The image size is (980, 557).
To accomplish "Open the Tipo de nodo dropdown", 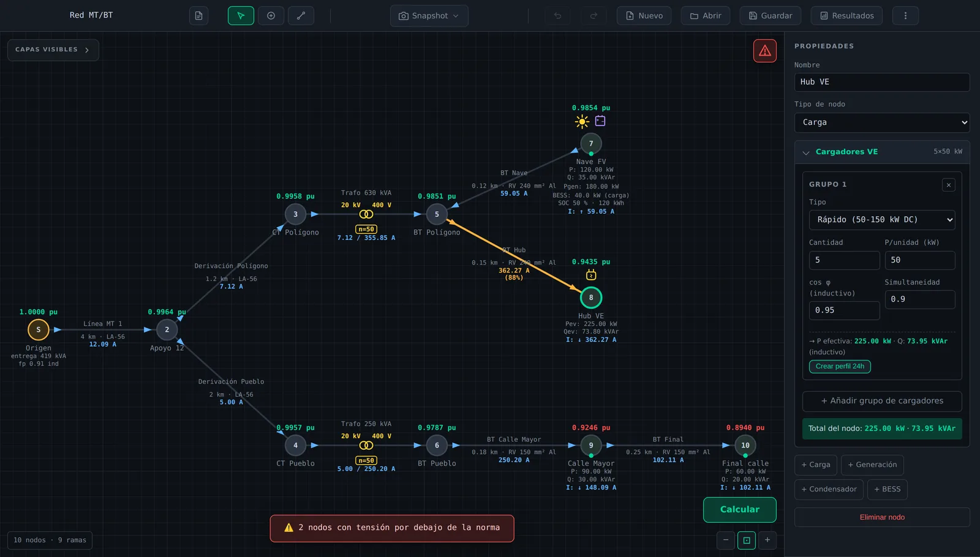I will click(882, 122).
